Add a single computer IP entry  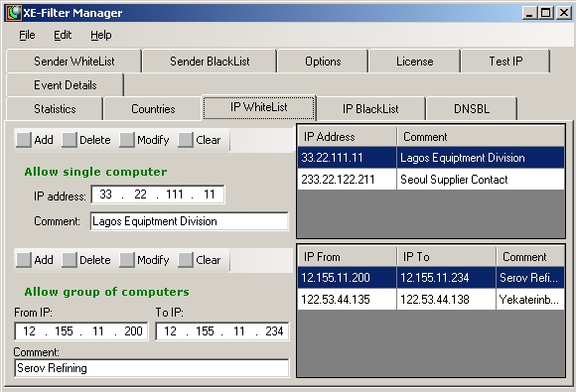pos(36,140)
